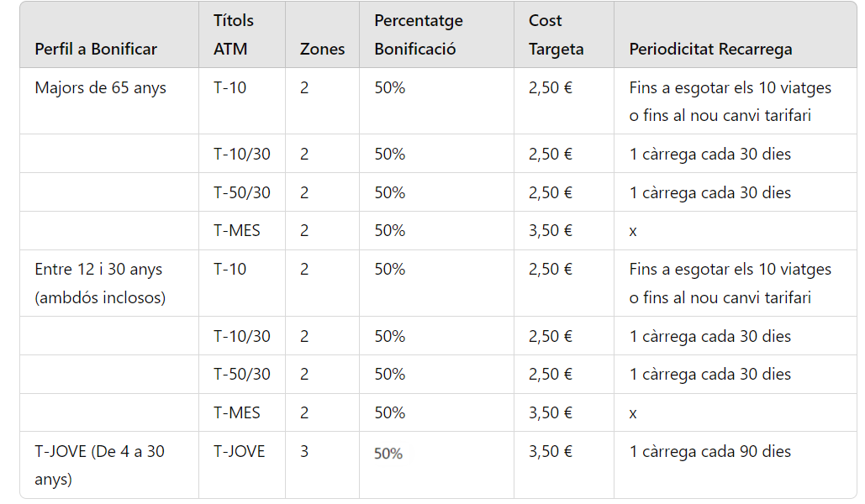865x504 pixels.
Task: Click the first T-50/30 title cell
Action: (x=242, y=192)
